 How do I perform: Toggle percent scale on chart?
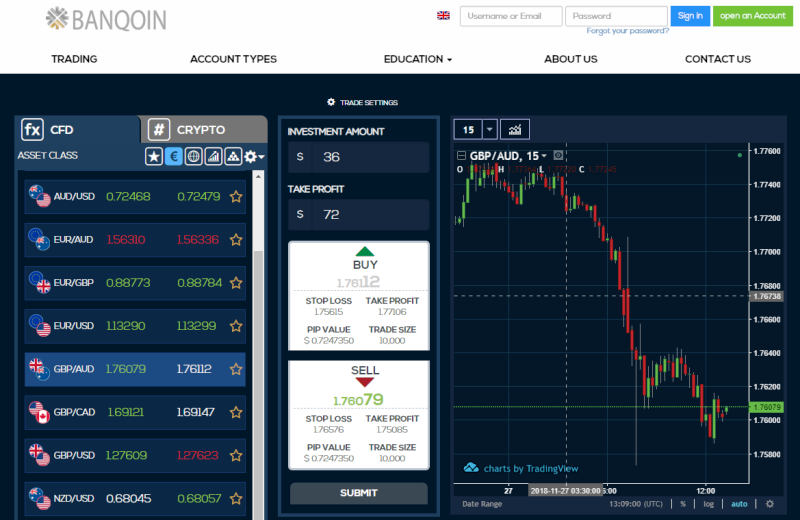(x=683, y=504)
